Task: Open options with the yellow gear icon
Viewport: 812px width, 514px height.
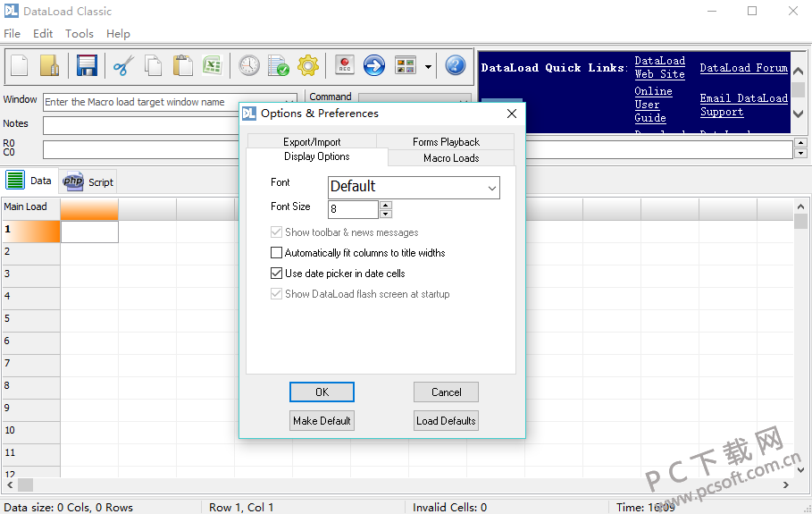Action: (x=308, y=65)
